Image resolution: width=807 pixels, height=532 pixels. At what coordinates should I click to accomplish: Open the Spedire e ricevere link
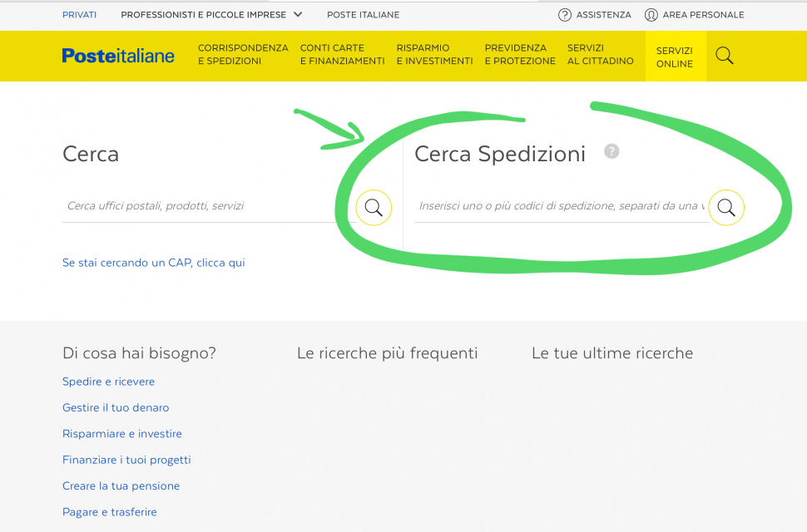click(109, 382)
